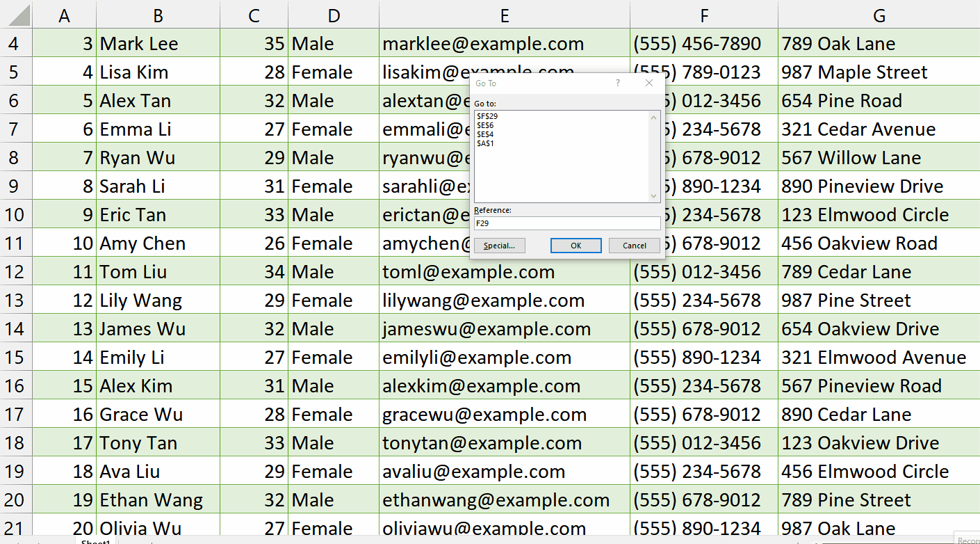Switch to the Sheet1 tab
Screen dimensions: 980x544
tap(95, 541)
